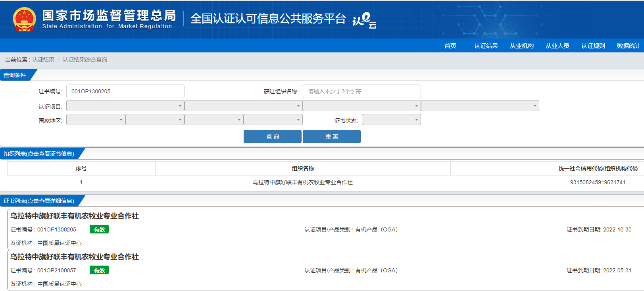
Task: Click the 认e云 logo icon
Action: click(x=364, y=20)
